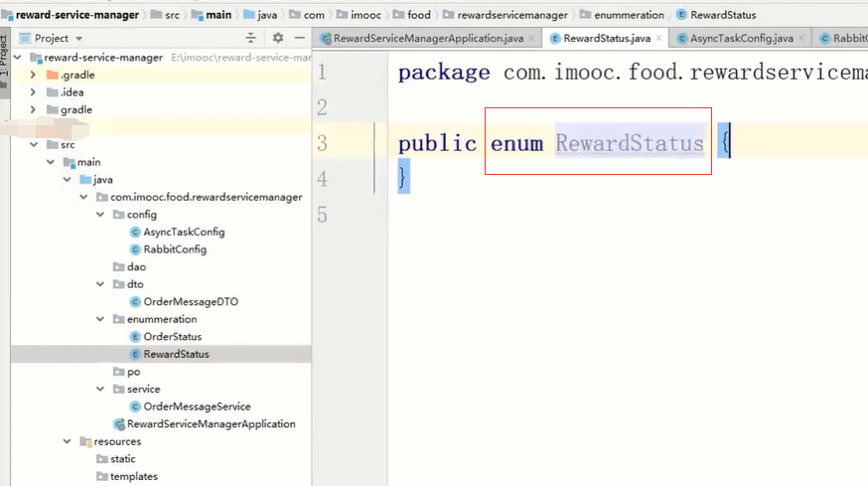
Task: Click the OrderMessageDTO class icon
Action: coord(134,302)
